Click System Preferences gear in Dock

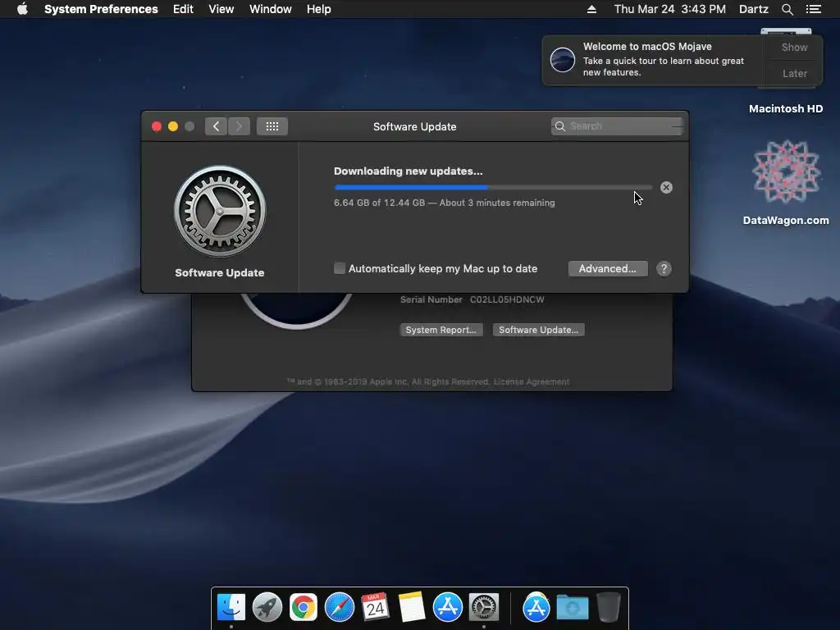pyautogui.click(x=484, y=607)
